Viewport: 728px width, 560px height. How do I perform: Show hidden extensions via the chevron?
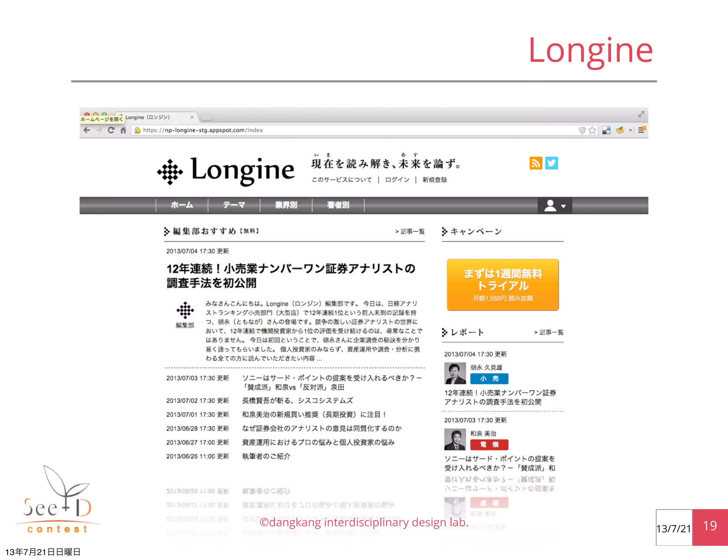pyautogui.click(x=631, y=130)
